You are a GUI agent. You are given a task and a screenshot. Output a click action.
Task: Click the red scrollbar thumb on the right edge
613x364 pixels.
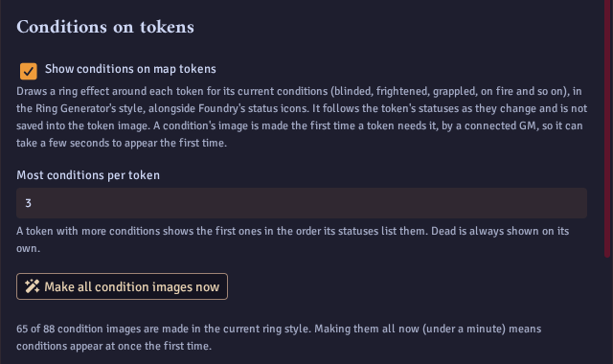pos(607,128)
